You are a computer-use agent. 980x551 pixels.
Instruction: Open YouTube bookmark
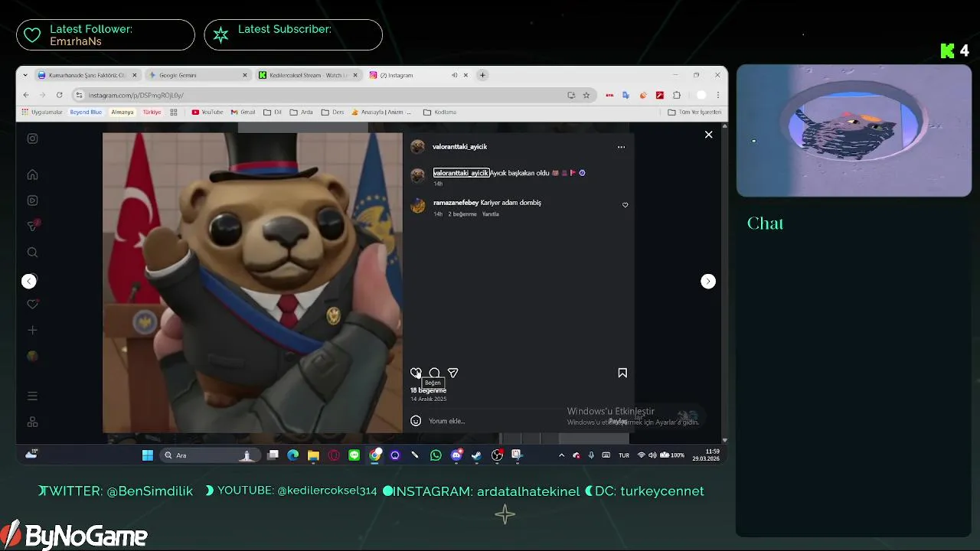[207, 112]
